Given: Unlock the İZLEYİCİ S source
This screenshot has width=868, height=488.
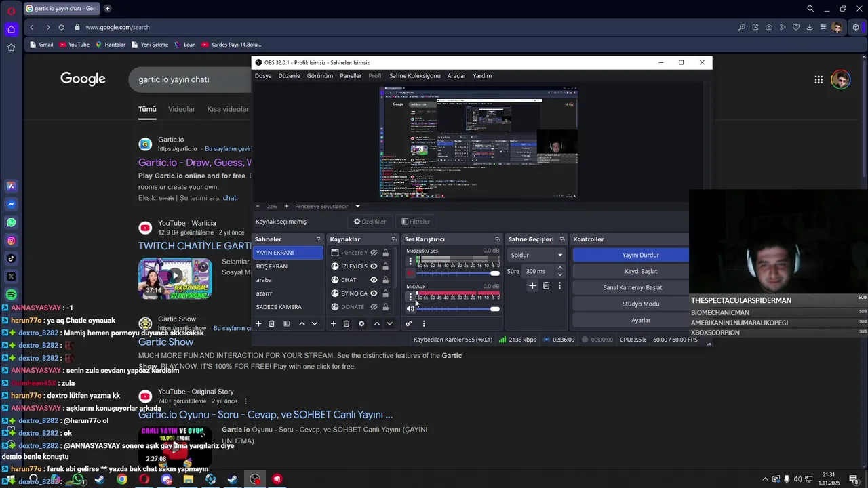Looking at the screenshot, I should point(385,266).
